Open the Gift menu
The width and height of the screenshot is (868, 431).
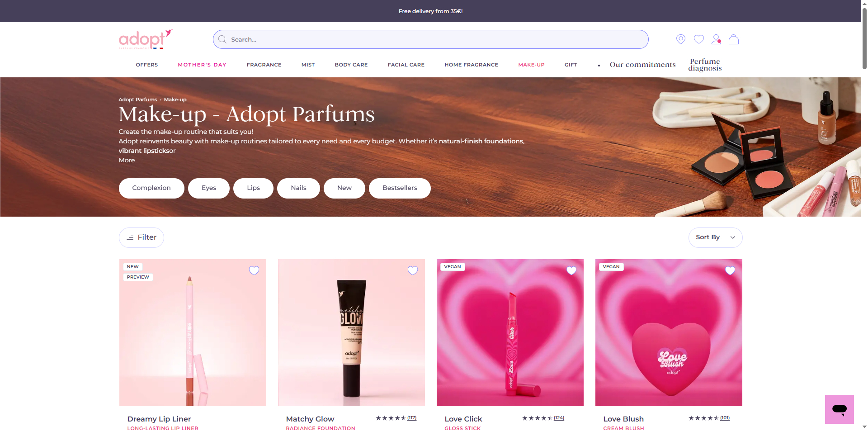click(x=571, y=65)
